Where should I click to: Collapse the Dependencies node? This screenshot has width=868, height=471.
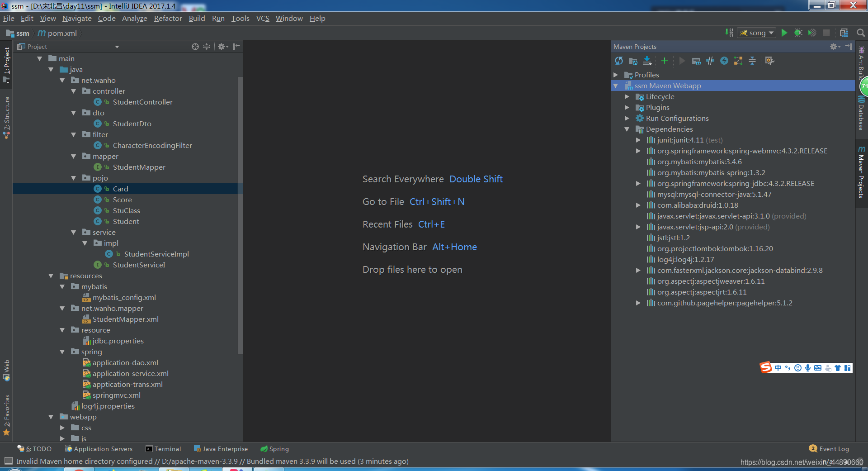[x=627, y=129]
